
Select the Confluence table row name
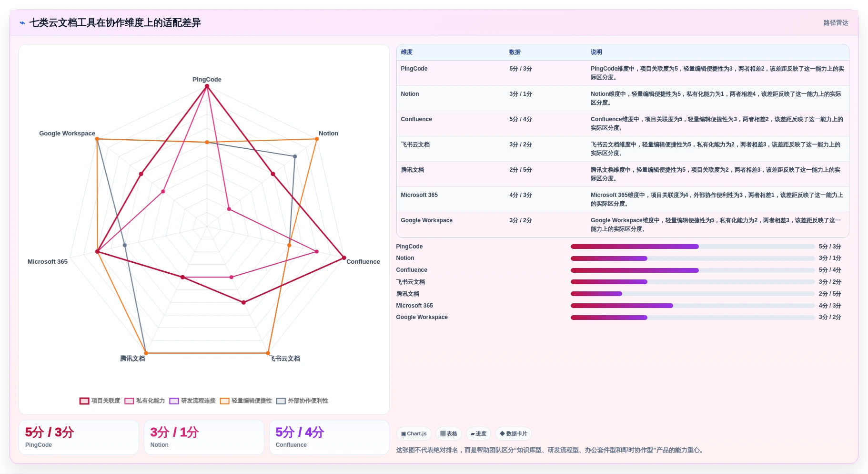coord(416,119)
